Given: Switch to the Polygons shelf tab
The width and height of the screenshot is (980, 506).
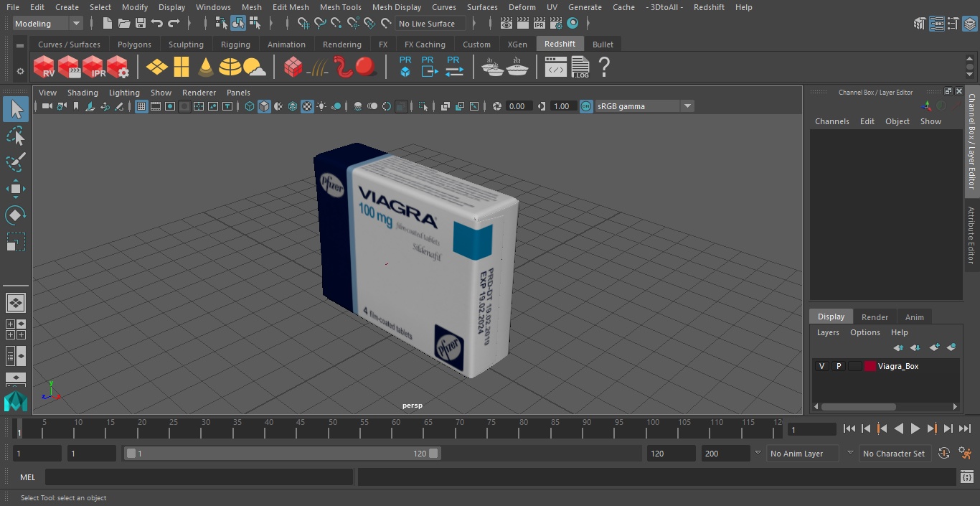Looking at the screenshot, I should click(x=134, y=44).
